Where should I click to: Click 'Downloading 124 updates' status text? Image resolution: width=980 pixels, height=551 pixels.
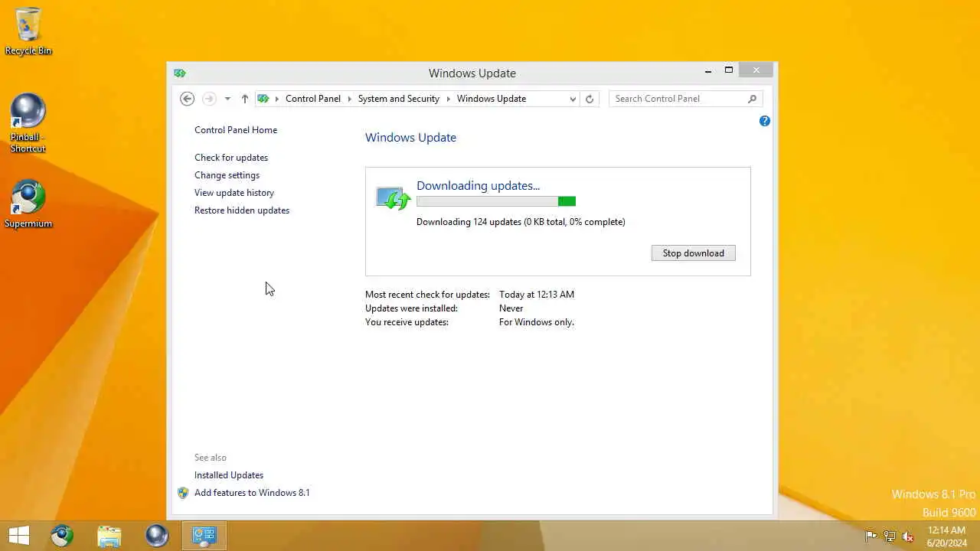point(521,222)
